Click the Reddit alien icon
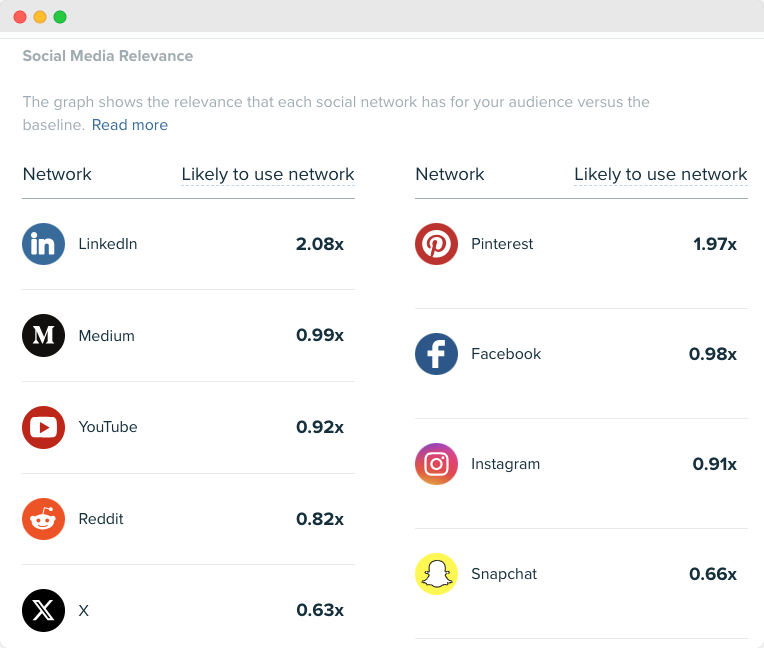The image size is (764, 648). (x=43, y=519)
